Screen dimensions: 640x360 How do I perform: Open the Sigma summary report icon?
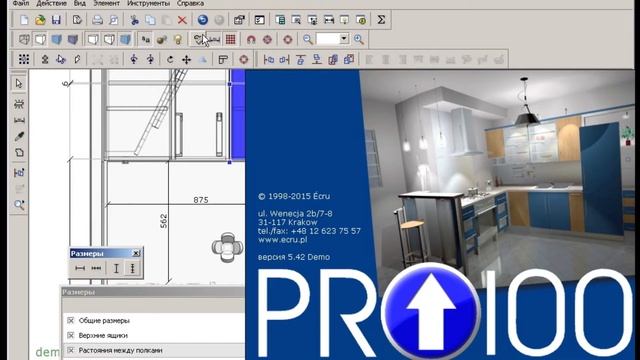pos(381,20)
